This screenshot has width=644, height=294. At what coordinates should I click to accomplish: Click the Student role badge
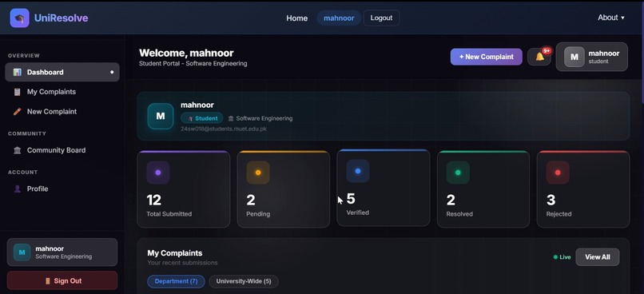[x=201, y=118]
